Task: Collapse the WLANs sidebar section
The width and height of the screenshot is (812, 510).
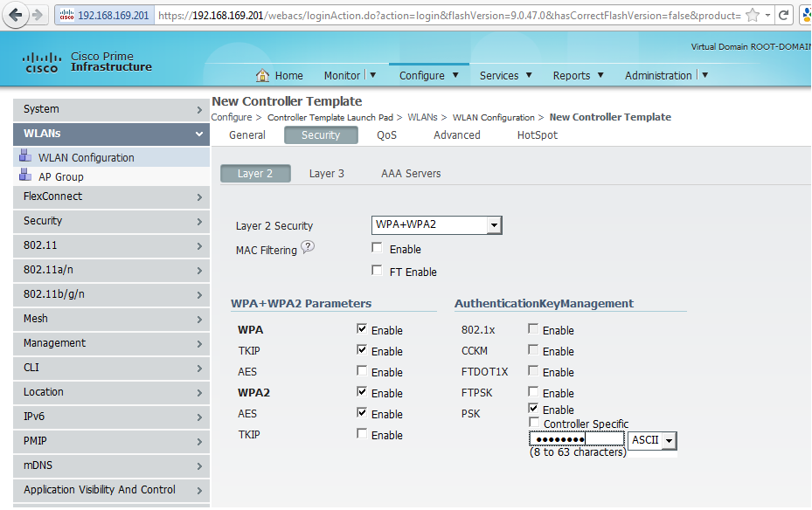Action: (111, 134)
